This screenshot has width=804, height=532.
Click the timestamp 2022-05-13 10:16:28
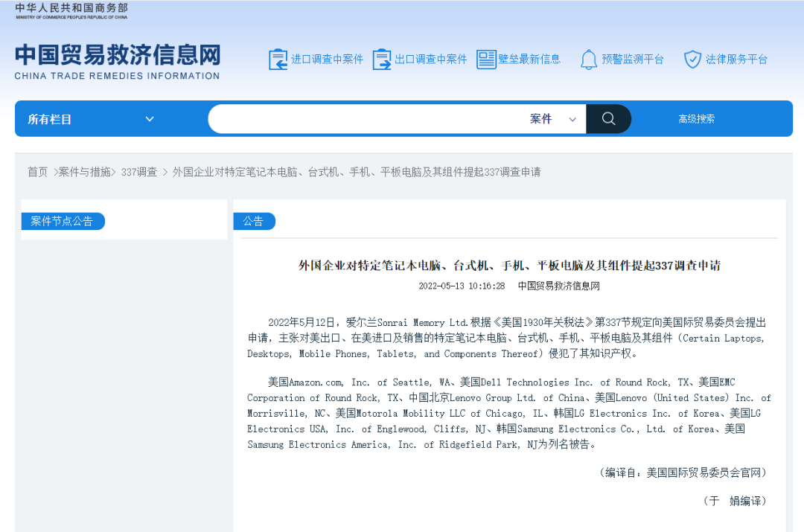462,286
